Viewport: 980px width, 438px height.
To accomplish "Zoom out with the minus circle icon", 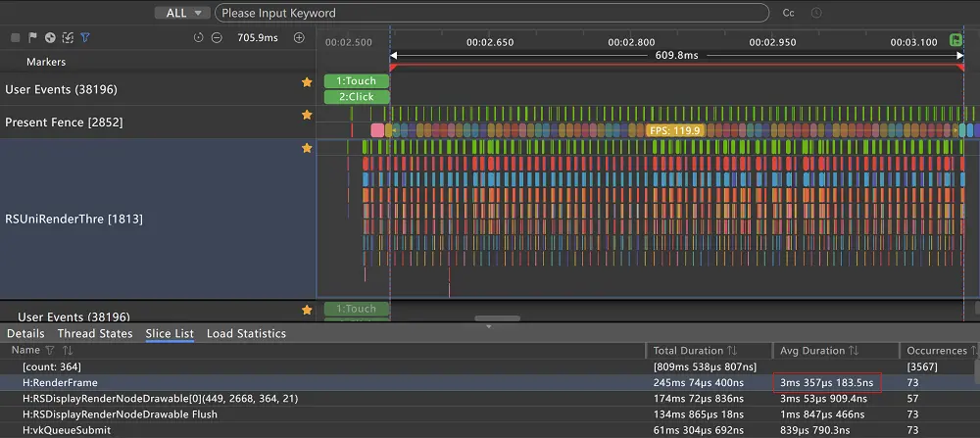I will pyautogui.click(x=217, y=38).
